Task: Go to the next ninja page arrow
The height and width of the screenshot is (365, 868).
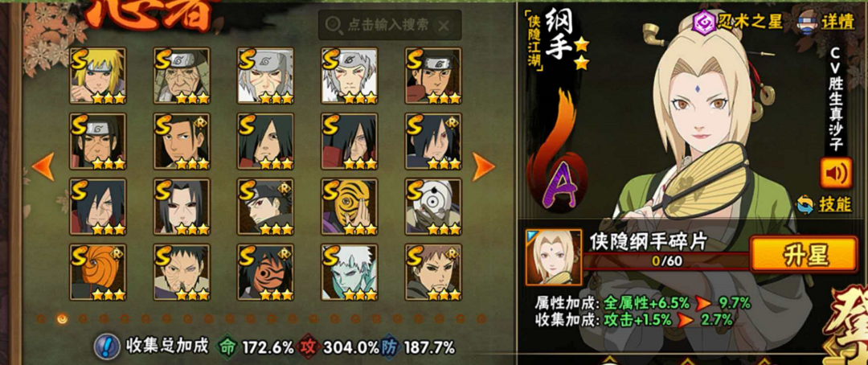Action: coord(483,166)
